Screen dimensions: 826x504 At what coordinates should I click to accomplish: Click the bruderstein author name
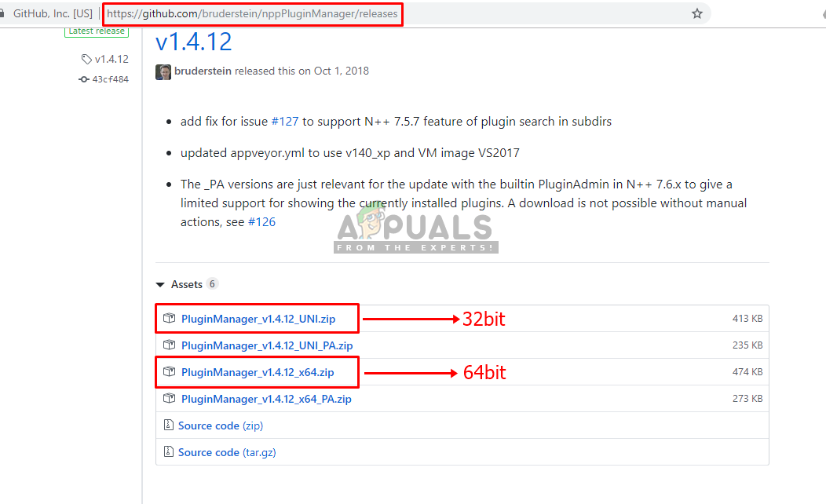tap(203, 71)
